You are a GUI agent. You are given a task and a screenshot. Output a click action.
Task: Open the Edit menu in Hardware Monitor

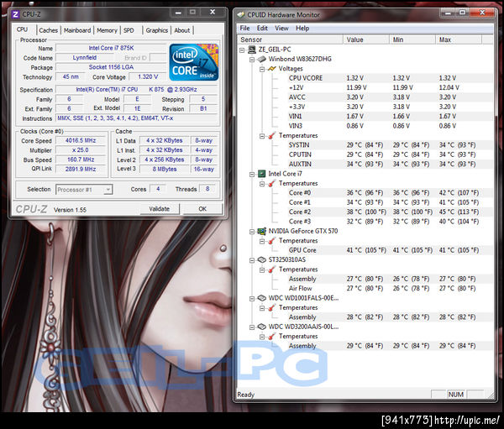pos(262,29)
